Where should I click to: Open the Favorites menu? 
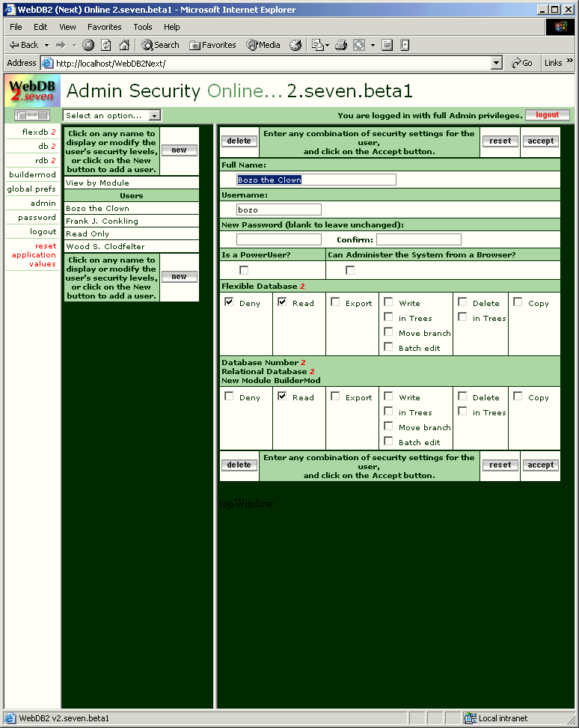pyautogui.click(x=105, y=27)
